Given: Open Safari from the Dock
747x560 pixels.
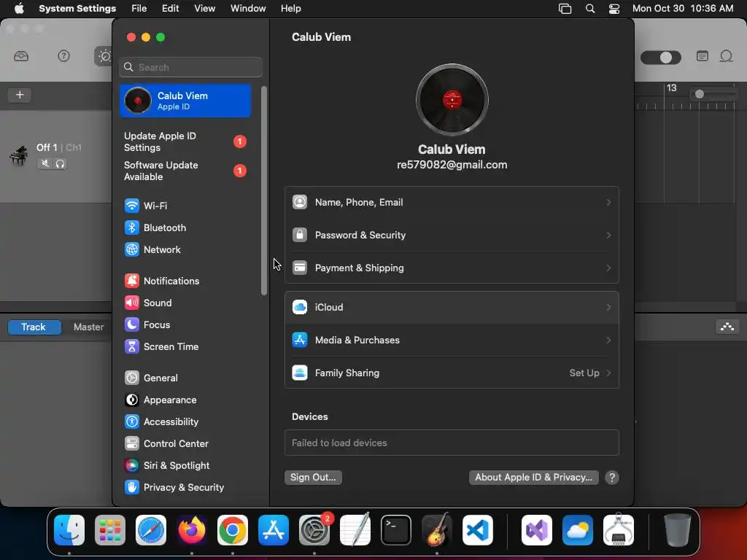Looking at the screenshot, I should click(x=151, y=530).
